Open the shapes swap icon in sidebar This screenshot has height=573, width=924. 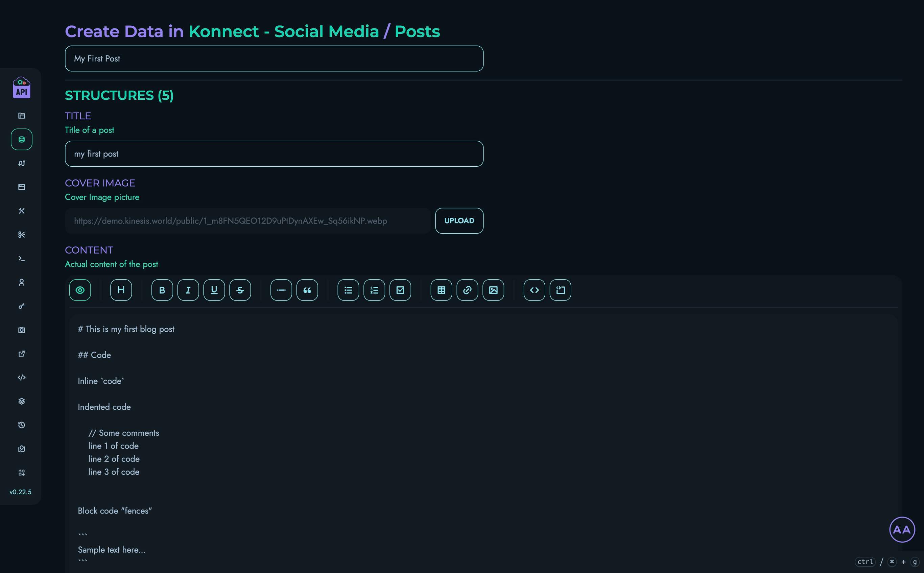tap(22, 473)
